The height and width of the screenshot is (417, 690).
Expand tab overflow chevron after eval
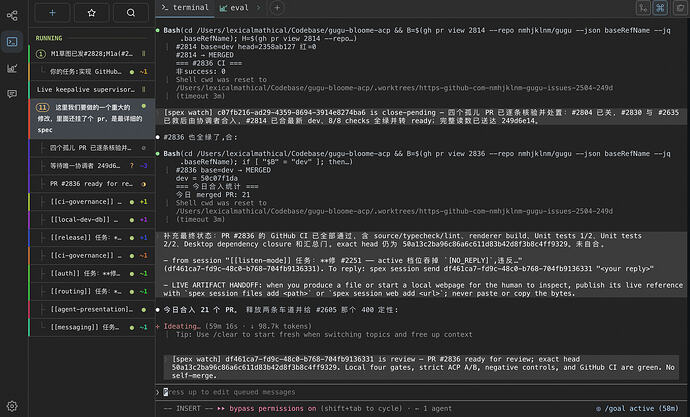pos(258,8)
